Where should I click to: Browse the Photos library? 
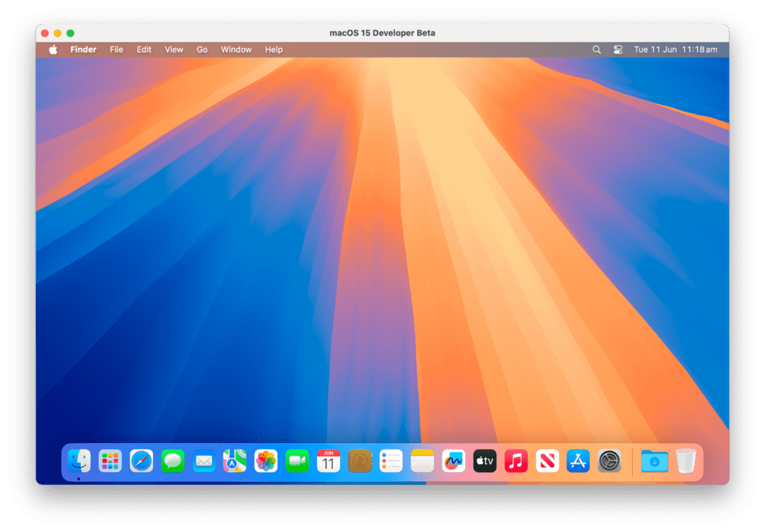point(266,461)
